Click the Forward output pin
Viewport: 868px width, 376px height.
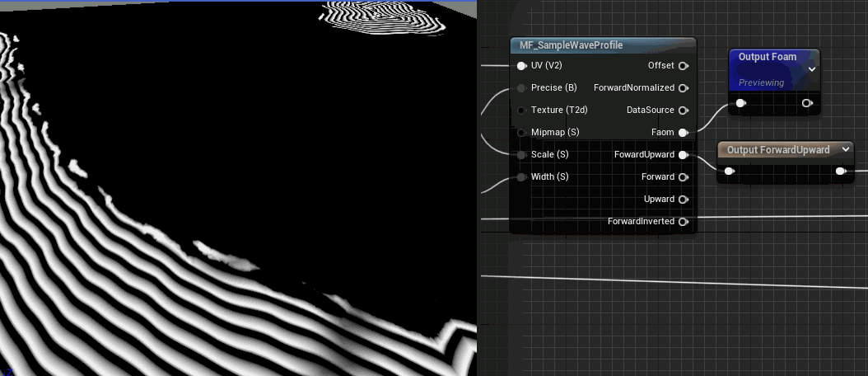tap(683, 177)
